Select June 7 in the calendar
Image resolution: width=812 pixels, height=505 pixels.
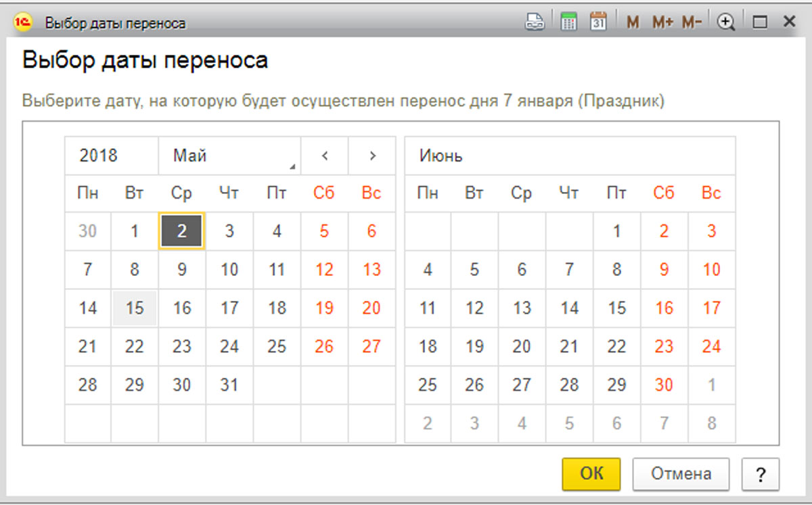[569, 270]
